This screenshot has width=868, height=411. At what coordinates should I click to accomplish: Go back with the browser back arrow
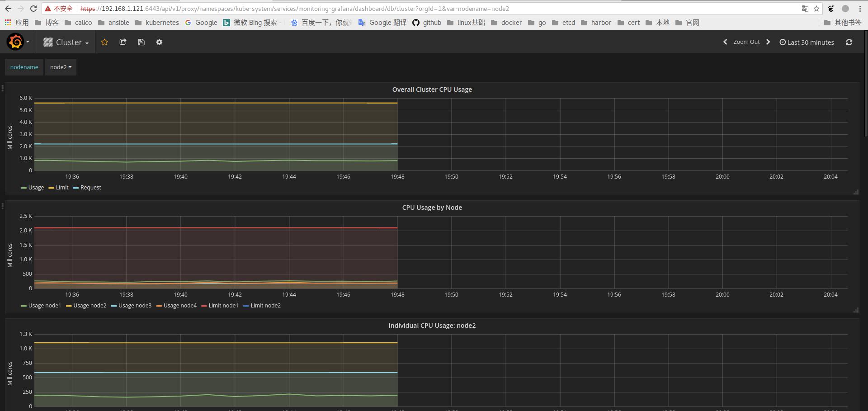point(8,9)
